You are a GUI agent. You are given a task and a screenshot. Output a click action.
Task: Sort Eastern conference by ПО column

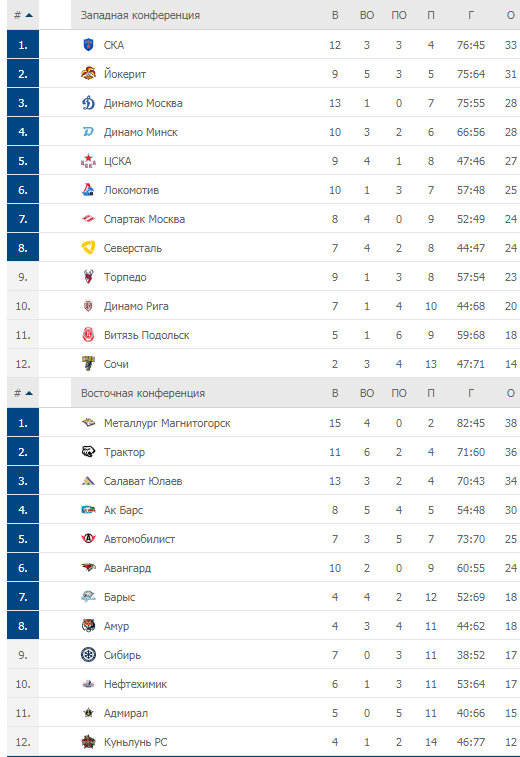click(399, 393)
